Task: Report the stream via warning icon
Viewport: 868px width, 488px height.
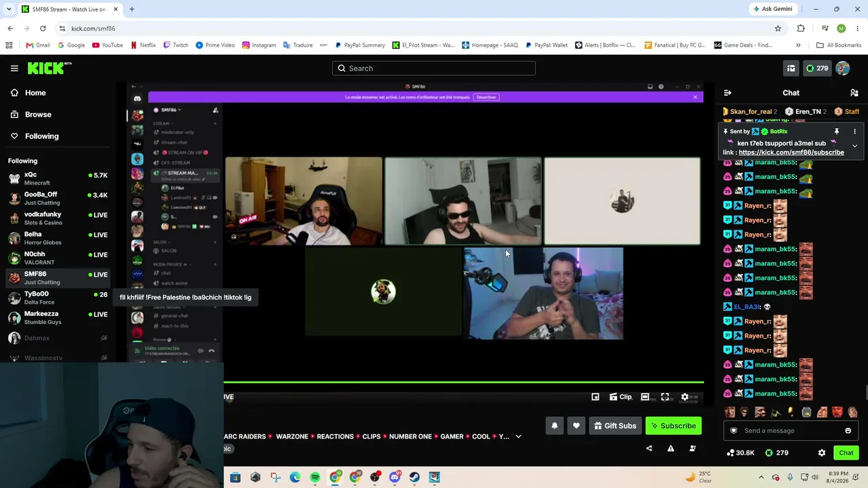Action: [x=671, y=448]
